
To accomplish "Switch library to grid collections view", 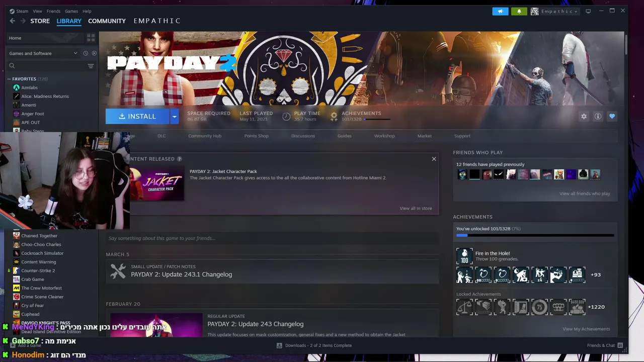I will click(x=91, y=38).
